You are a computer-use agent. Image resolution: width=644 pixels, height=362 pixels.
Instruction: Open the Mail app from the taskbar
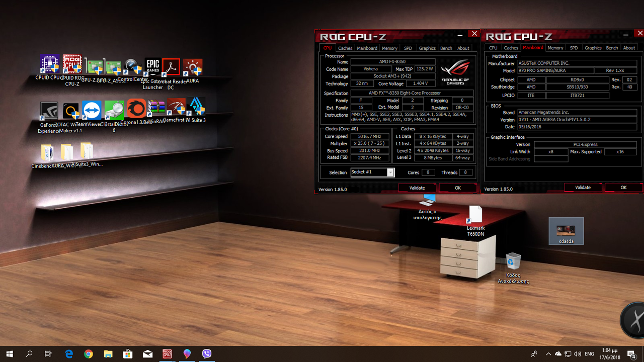(x=147, y=354)
